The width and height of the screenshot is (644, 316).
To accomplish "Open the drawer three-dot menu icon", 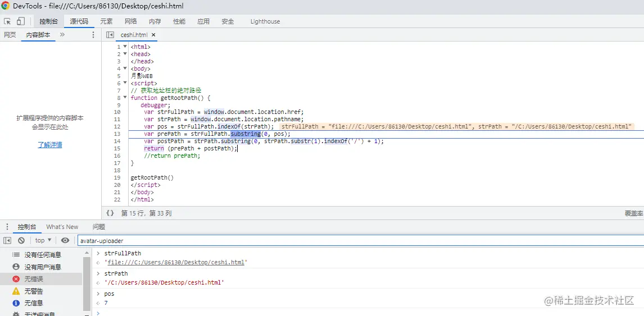I will 7,227.
